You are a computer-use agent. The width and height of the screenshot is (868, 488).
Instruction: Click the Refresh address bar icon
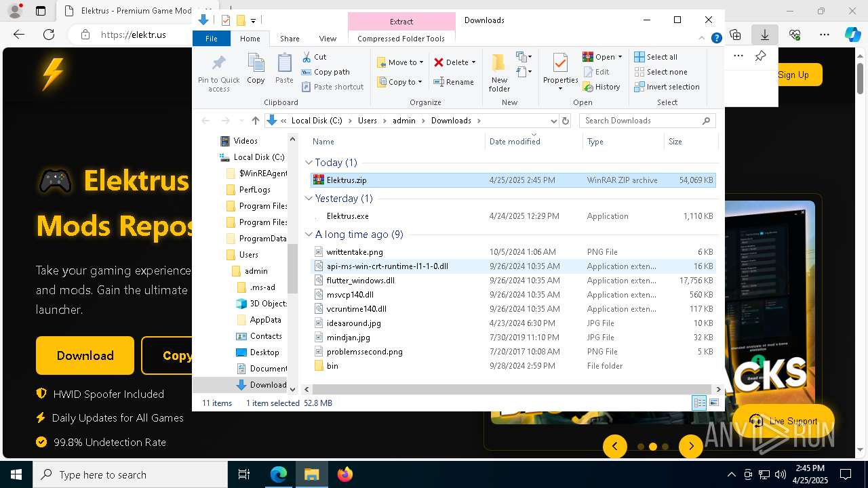click(566, 121)
